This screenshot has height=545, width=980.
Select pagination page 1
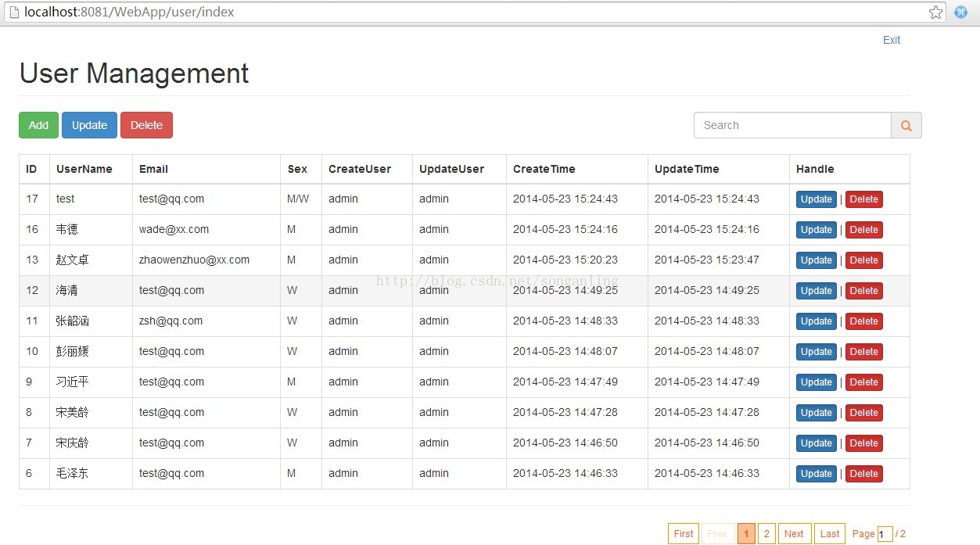pyautogui.click(x=746, y=534)
